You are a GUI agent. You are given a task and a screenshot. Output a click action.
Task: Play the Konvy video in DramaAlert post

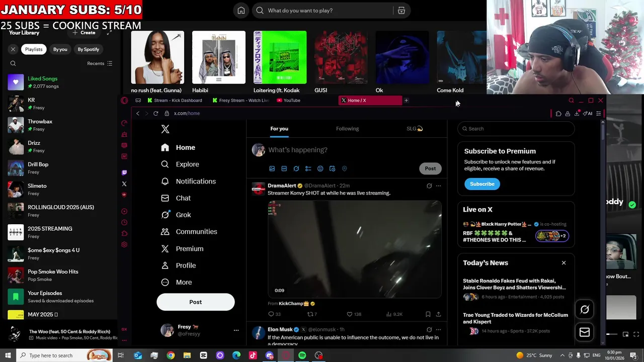click(355, 249)
